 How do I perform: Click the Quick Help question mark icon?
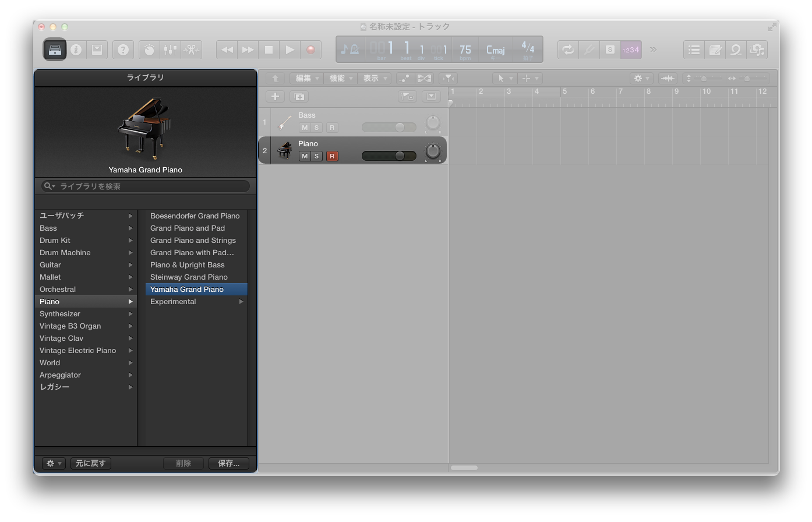[x=123, y=50]
